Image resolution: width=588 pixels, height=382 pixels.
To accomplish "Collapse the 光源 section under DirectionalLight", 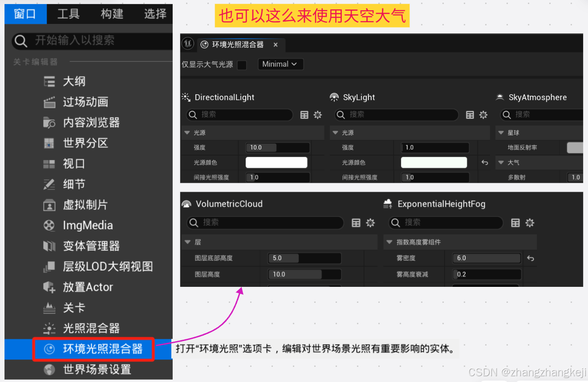I will click(x=187, y=132).
